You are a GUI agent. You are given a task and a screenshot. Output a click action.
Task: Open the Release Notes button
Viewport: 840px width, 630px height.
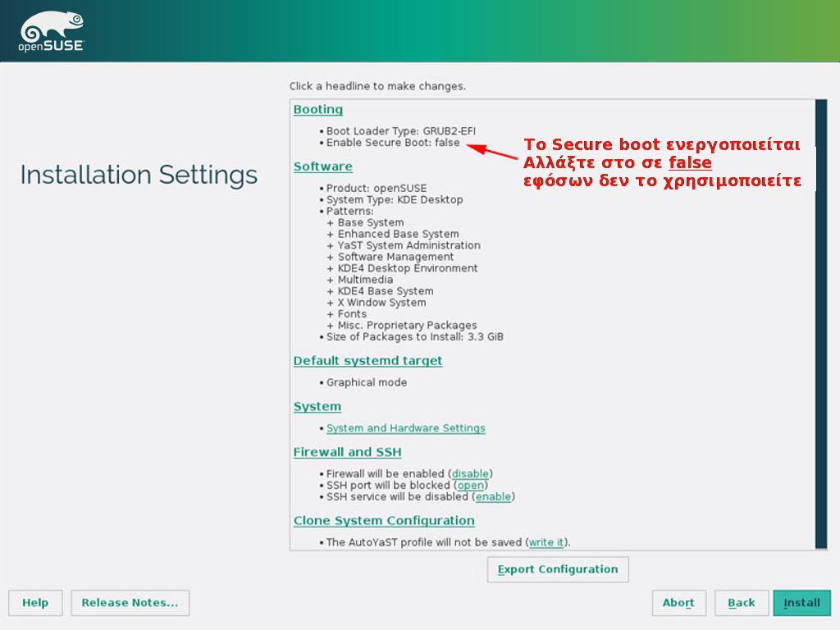130,603
